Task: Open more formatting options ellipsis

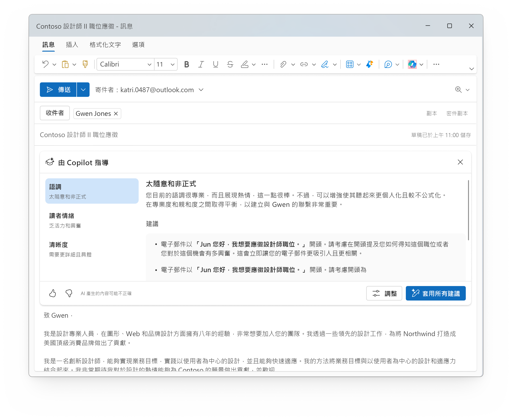Action: (265, 64)
